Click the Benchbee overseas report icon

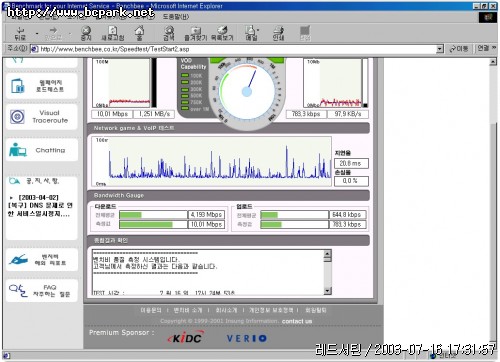[x=18, y=259]
